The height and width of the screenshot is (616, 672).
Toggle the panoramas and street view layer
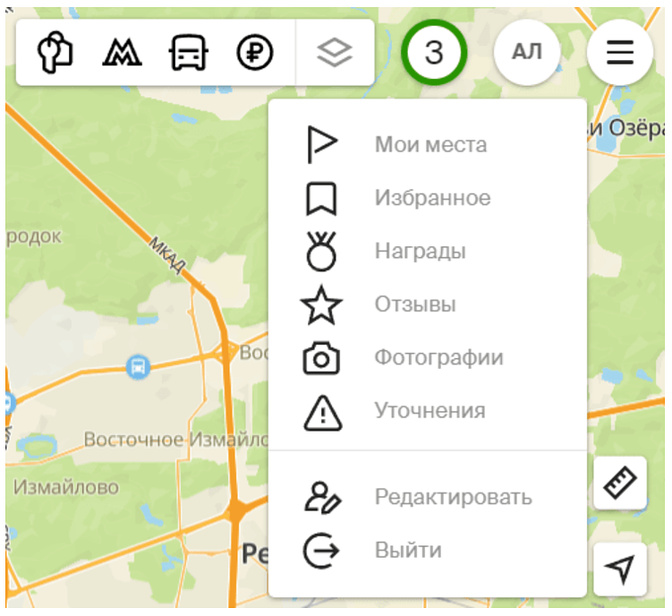pos(55,52)
